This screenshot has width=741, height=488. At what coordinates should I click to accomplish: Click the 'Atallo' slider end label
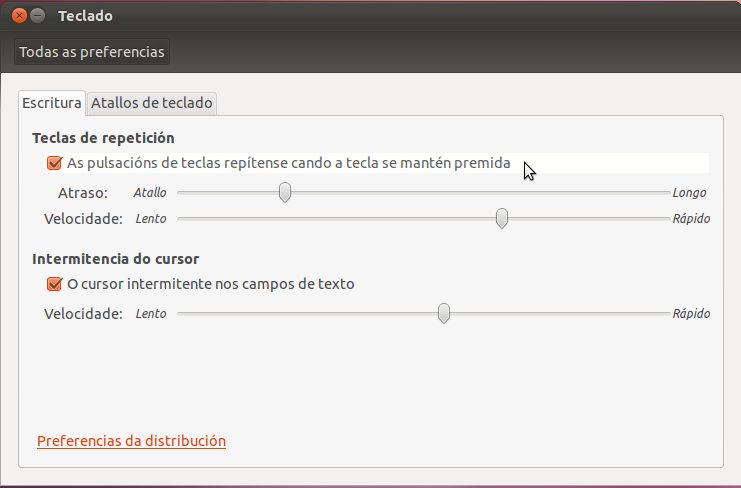150,193
